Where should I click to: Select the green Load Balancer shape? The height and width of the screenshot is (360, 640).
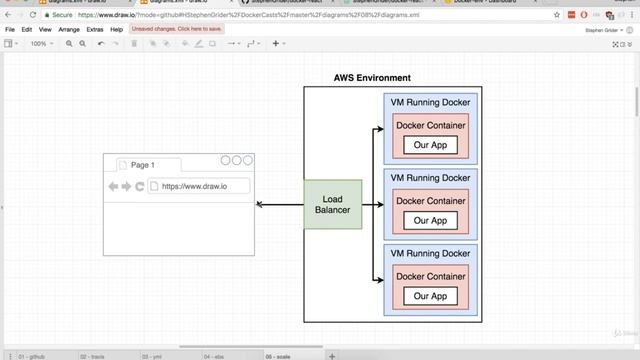pyautogui.click(x=333, y=204)
